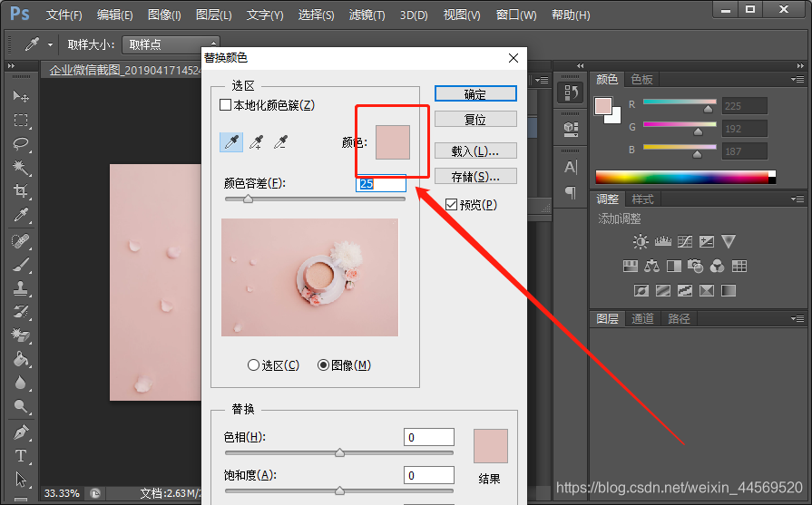Choose the add-to-sample eyedropper
Screen dimensions: 812x505
[257, 141]
